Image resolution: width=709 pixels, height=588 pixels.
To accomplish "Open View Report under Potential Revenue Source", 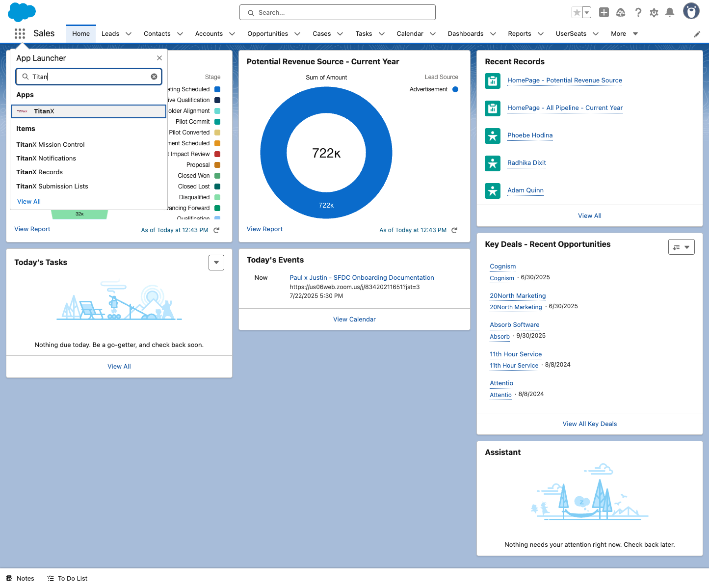I will click(264, 229).
